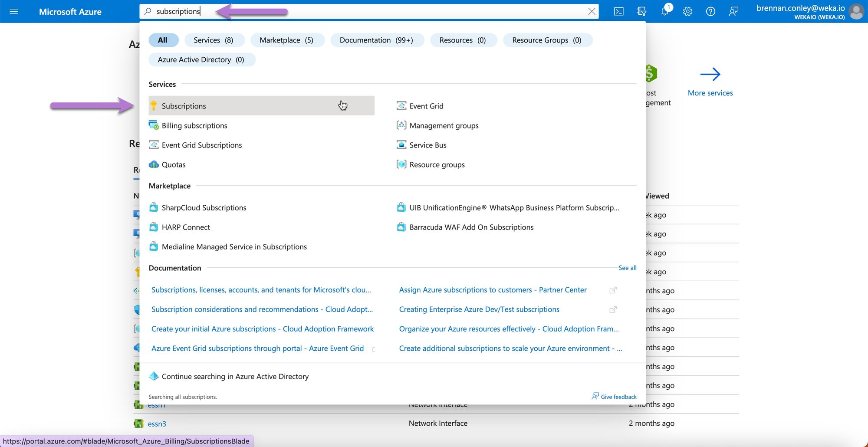Open the Directories and subscriptions filter icon
868x447 pixels.
coord(641,11)
